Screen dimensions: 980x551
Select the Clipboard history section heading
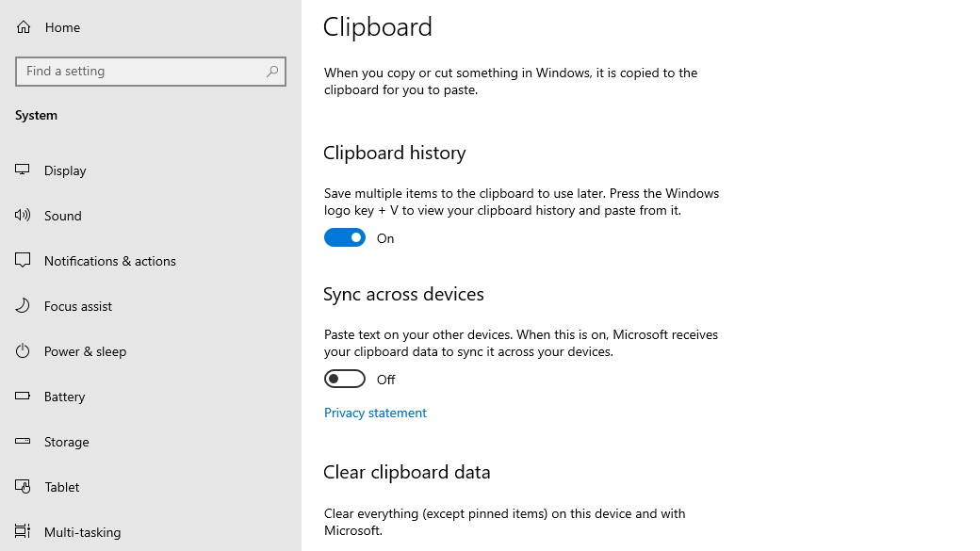[395, 153]
